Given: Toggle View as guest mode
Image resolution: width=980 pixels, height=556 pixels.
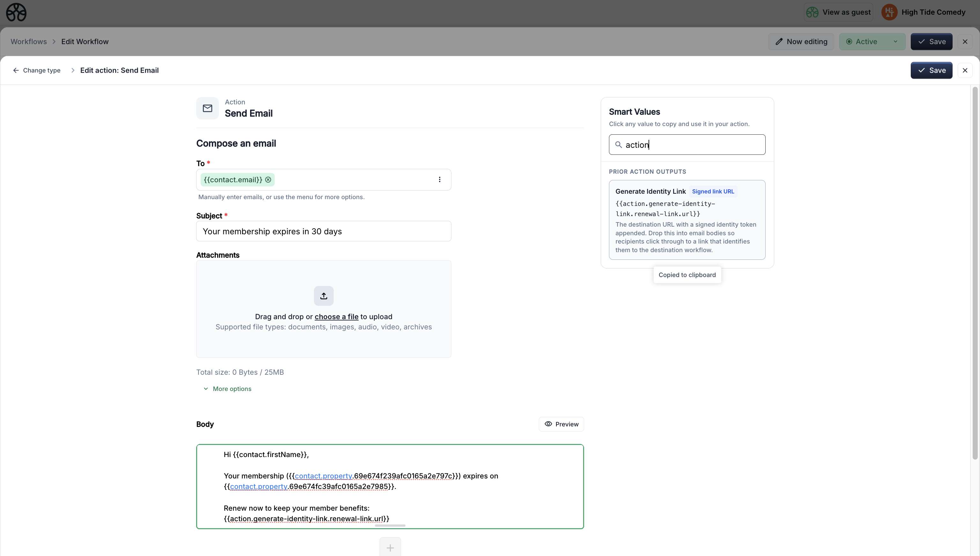Looking at the screenshot, I should pyautogui.click(x=838, y=12).
